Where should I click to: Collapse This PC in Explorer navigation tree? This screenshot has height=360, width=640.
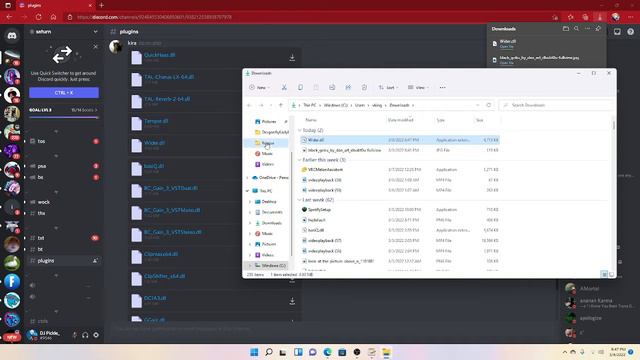247,191
